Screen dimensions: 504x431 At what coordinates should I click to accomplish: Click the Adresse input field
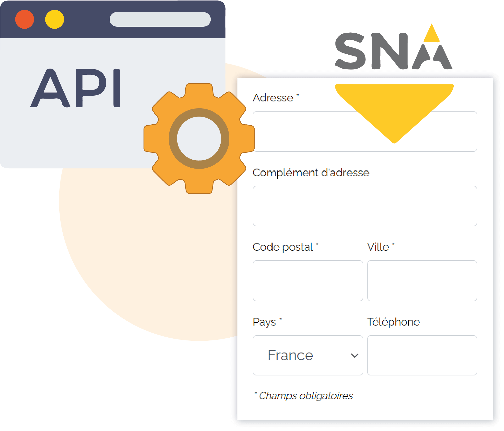365,131
